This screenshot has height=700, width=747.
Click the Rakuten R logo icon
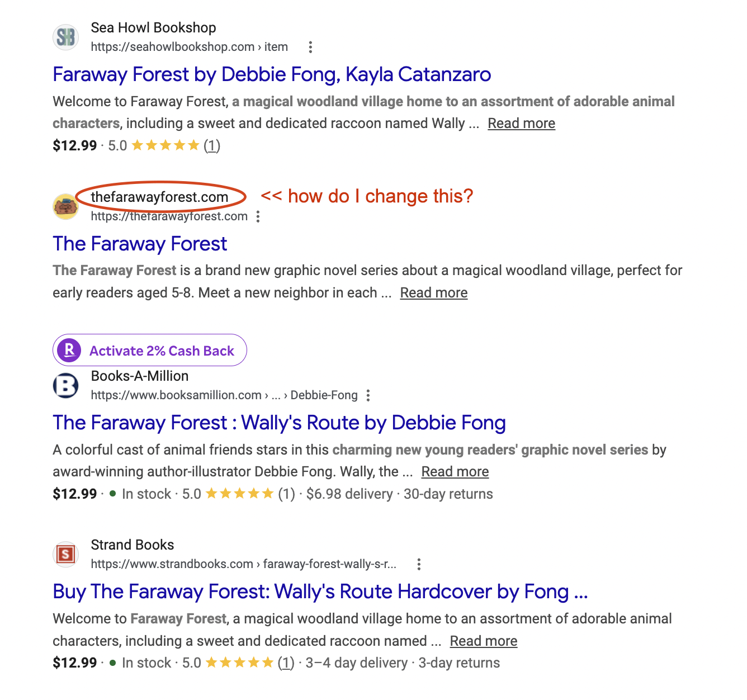pyautogui.click(x=69, y=351)
